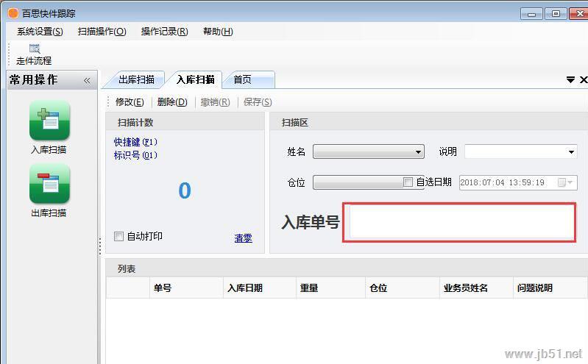Open the 帮助(H) menu
The width and height of the screenshot is (588, 364).
click(x=218, y=32)
